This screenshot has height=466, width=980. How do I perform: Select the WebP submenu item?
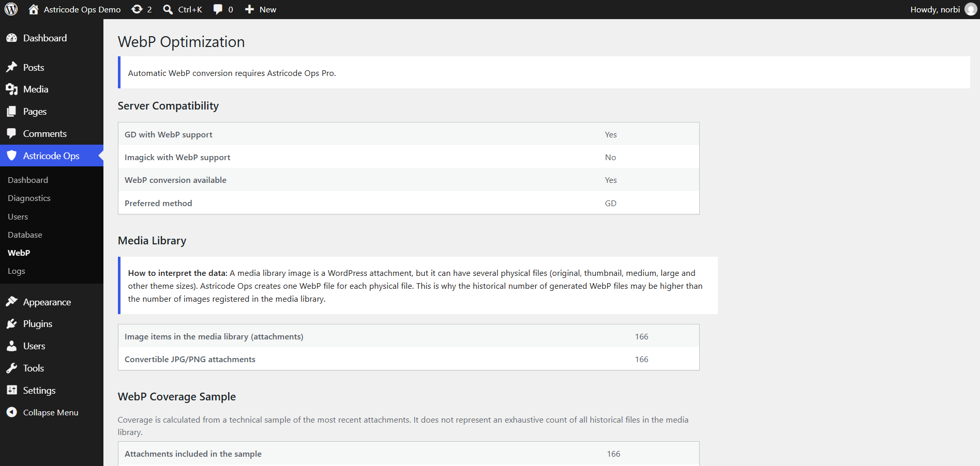[x=19, y=253]
